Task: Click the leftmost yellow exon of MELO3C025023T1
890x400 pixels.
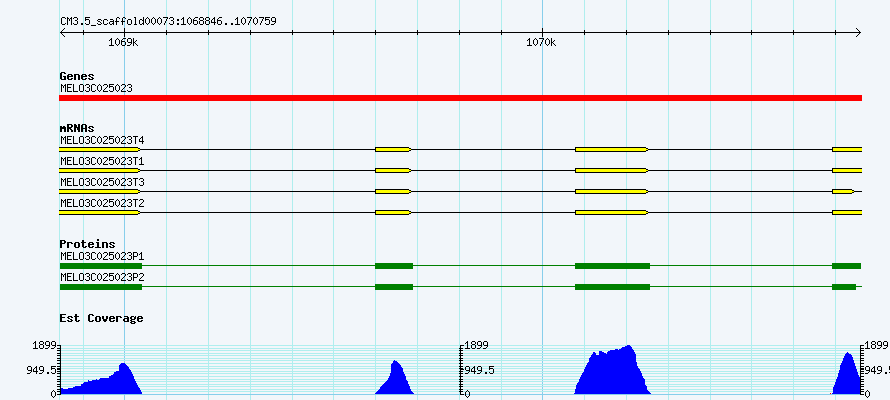Action: point(100,170)
